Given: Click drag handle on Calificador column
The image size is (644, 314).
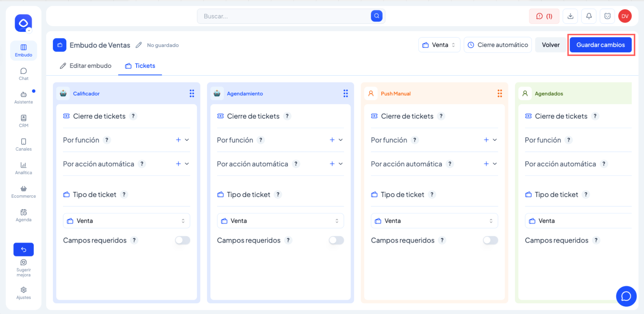Looking at the screenshot, I should (x=192, y=94).
